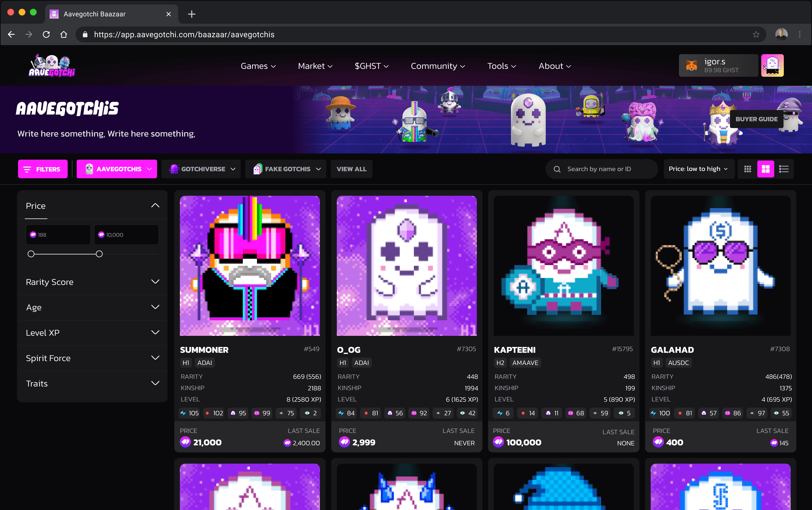Collapse the Price filter section
Viewport: 812px width, 510px height.
point(155,205)
